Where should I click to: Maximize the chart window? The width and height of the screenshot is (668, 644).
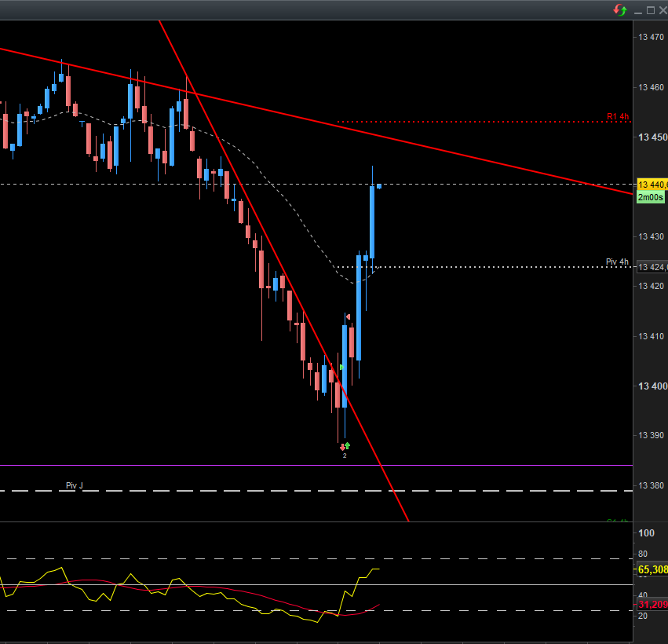pos(651,10)
